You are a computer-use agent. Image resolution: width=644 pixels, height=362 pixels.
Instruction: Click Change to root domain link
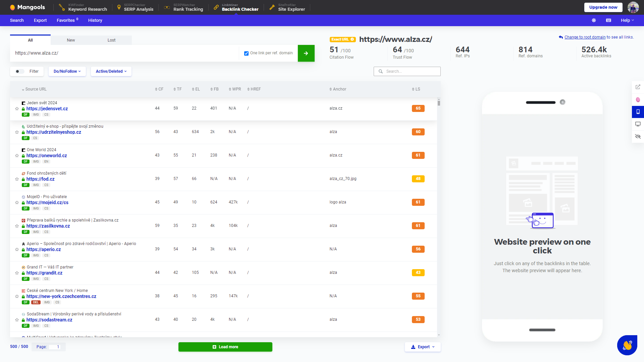585,37
